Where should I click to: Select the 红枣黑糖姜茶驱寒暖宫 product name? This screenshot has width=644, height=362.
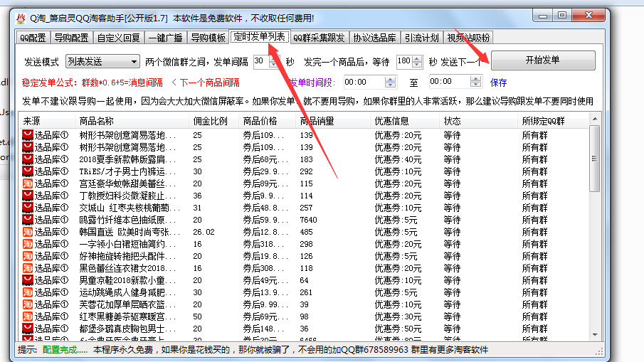[127, 317]
